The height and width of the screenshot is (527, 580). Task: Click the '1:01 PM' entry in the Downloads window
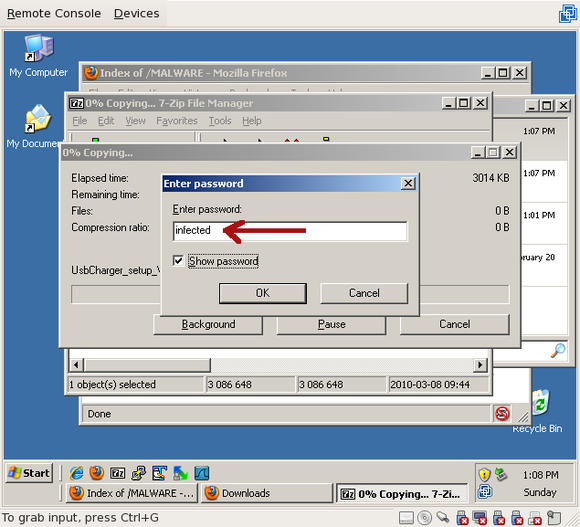pos(539,215)
